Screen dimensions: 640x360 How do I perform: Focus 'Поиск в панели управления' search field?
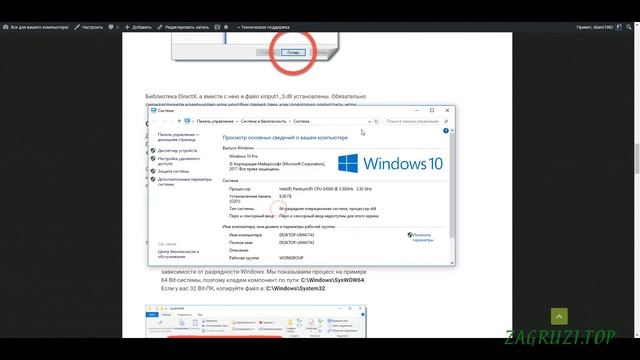pos(416,121)
